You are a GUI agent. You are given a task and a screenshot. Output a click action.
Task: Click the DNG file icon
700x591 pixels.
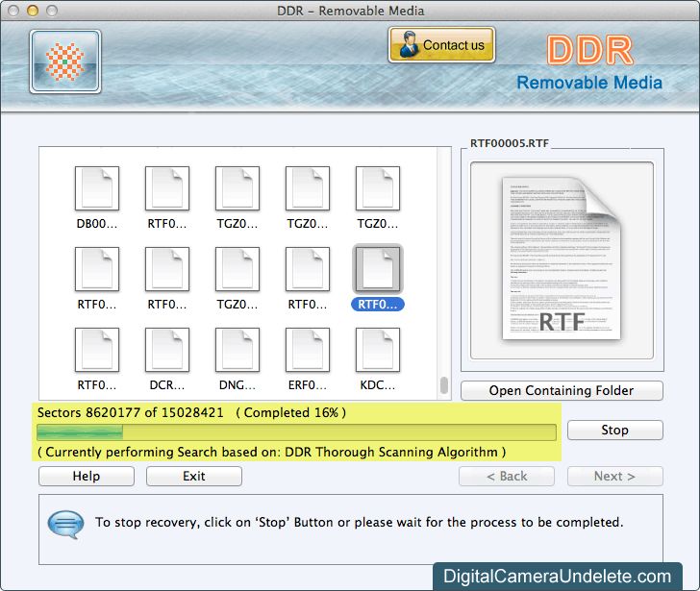coord(237,350)
